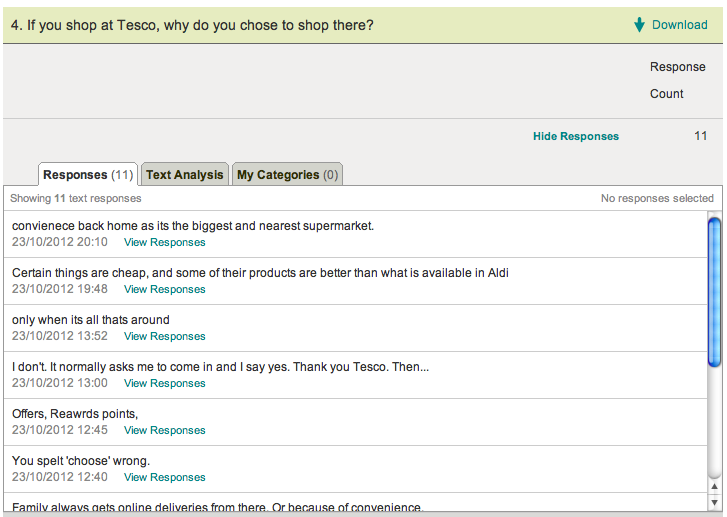This screenshot has width=727, height=517.
Task: Click the scroll down arrow of responses list
Action: pos(714,501)
